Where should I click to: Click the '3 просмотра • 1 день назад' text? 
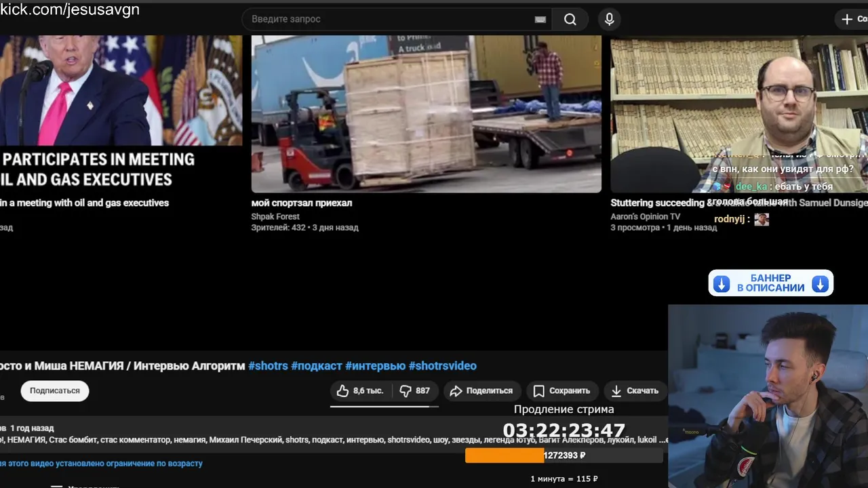pyautogui.click(x=663, y=228)
